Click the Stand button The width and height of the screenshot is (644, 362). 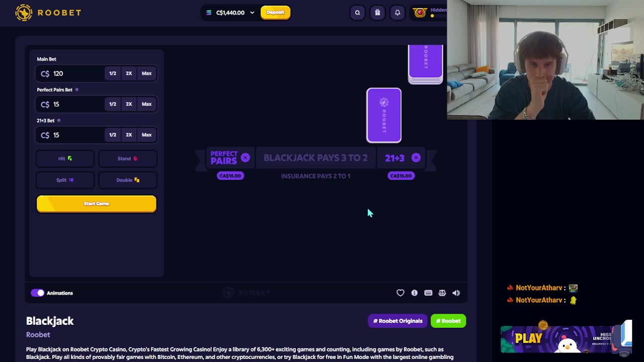(x=127, y=158)
